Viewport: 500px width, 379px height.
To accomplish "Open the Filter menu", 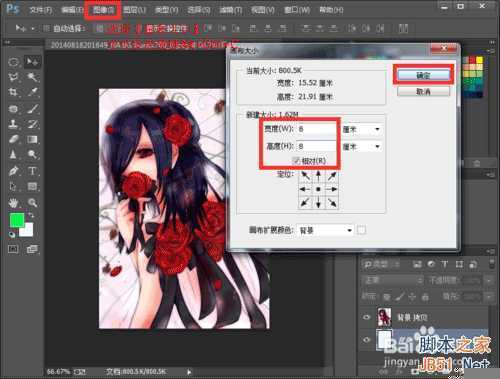I will coord(230,10).
